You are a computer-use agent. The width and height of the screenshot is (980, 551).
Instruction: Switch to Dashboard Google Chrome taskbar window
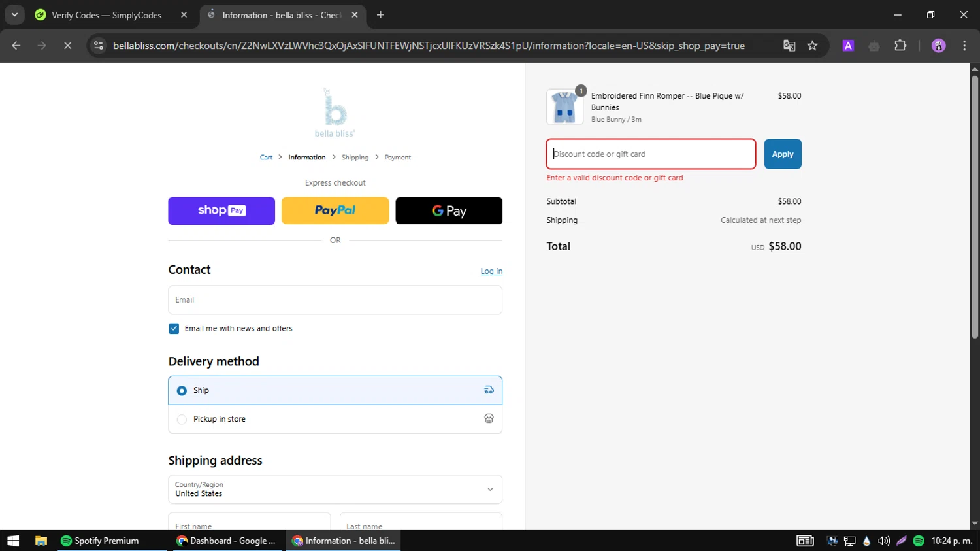tap(227, 541)
